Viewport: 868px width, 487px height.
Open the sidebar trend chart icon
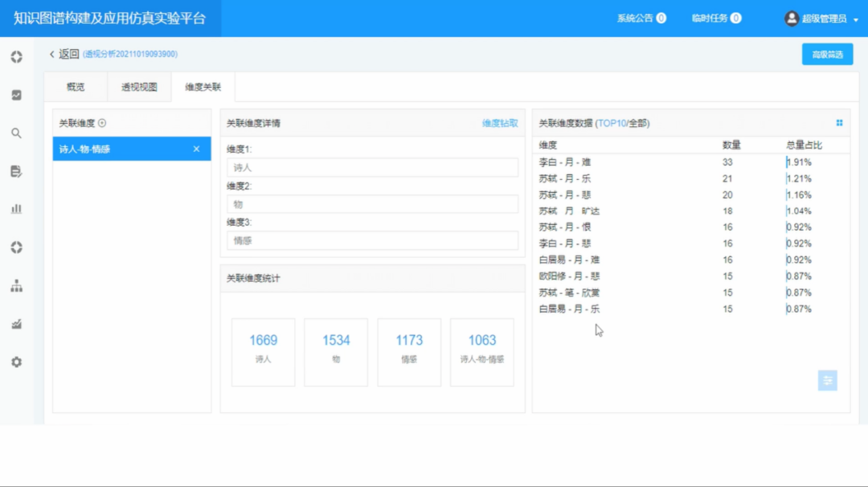click(17, 95)
